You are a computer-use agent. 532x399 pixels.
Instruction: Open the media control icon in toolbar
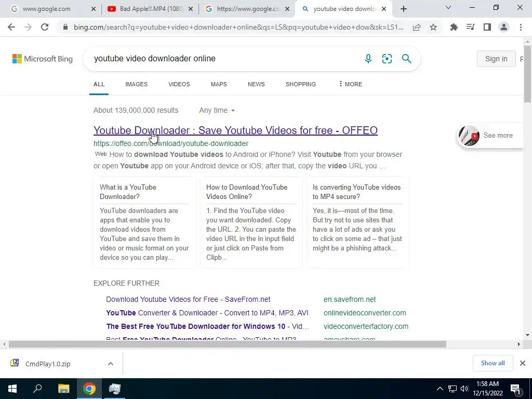pyautogui.click(x=470, y=27)
